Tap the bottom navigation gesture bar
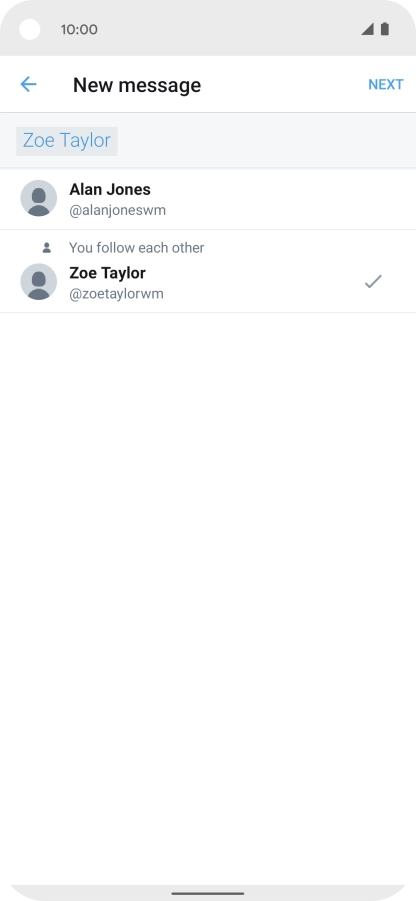Viewport: 416px width, 901px height. coord(208,894)
